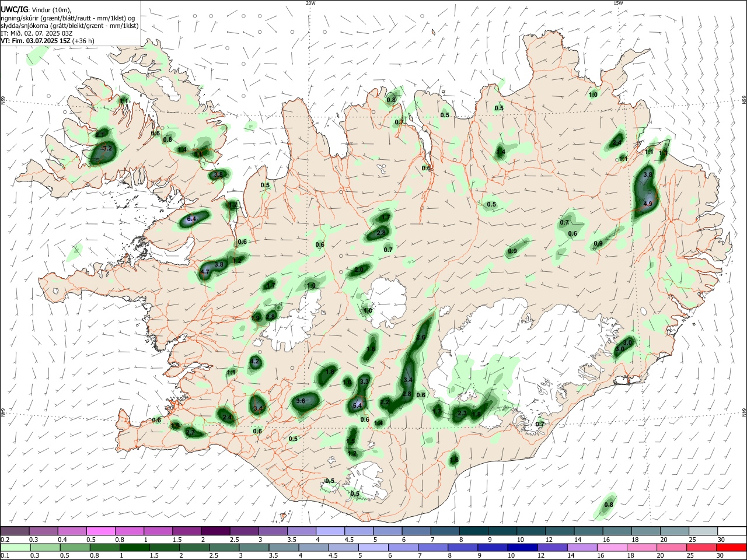
Task: Click the 0.2 label of the top legend
Action: [x=5, y=540]
